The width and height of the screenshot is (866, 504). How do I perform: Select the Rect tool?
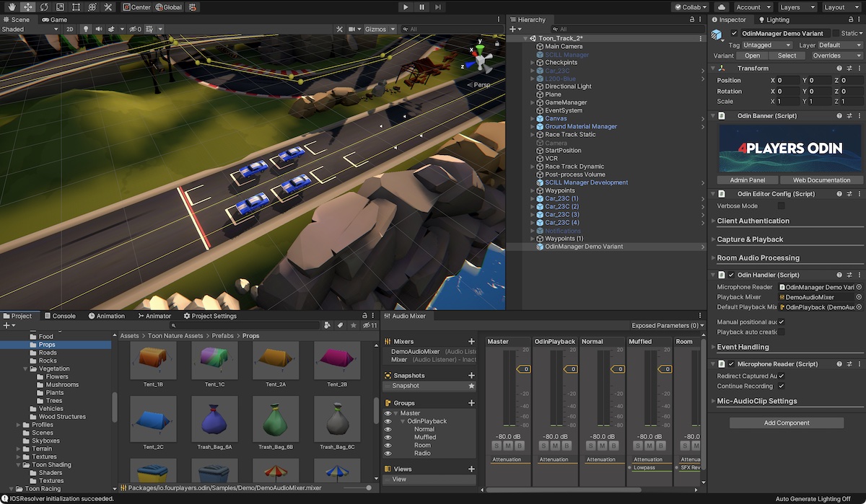point(76,7)
